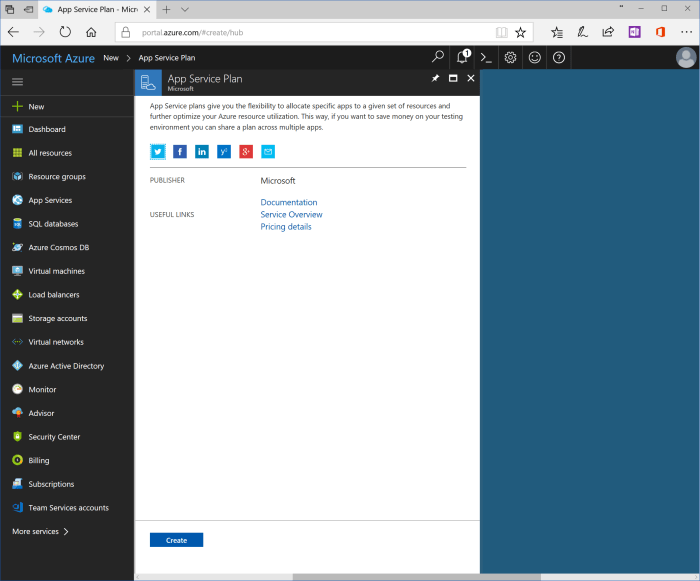The width and height of the screenshot is (700, 581).
Task: Maximize the App Service Plan blade
Action: coord(453,79)
